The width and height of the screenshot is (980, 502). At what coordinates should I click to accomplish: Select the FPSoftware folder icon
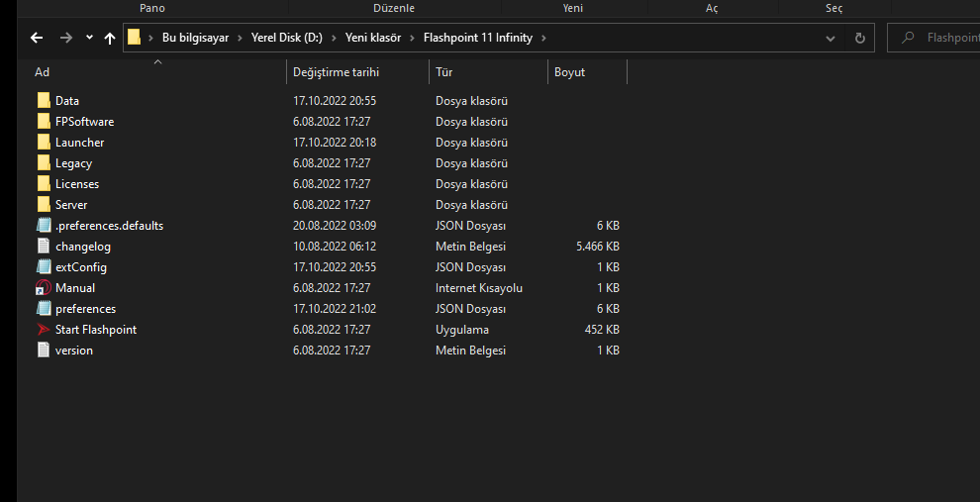click(x=44, y=121)
